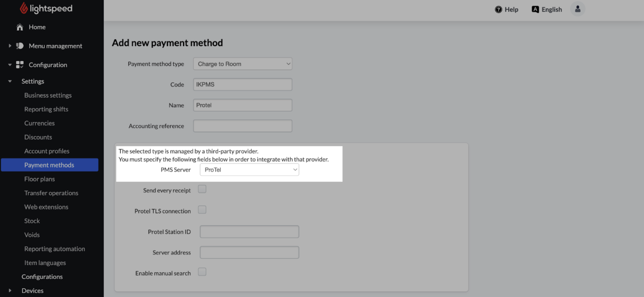Open Item languages page
Screen dimensions: 644x297
[45, 263]
